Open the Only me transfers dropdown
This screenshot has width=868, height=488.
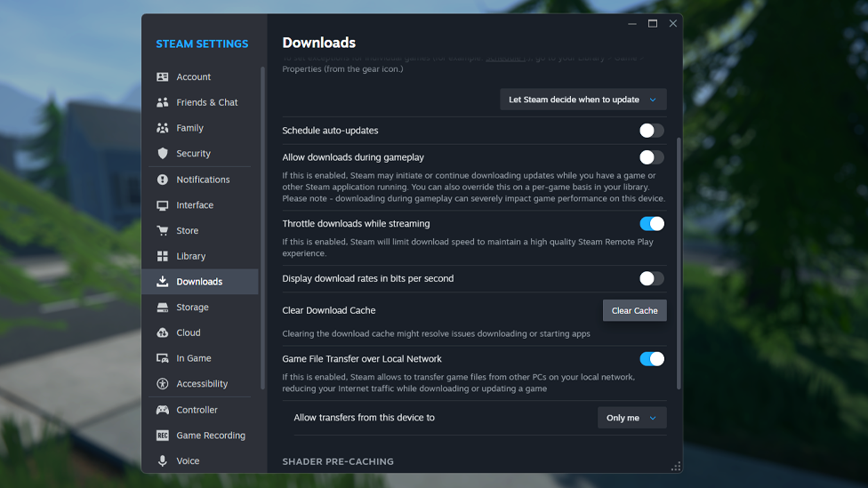(631, 418)
